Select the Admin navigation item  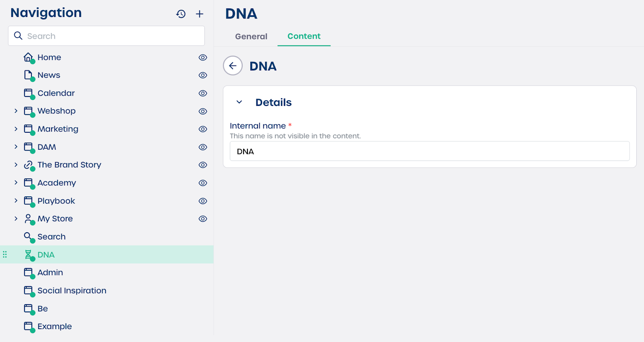(50, 272)
